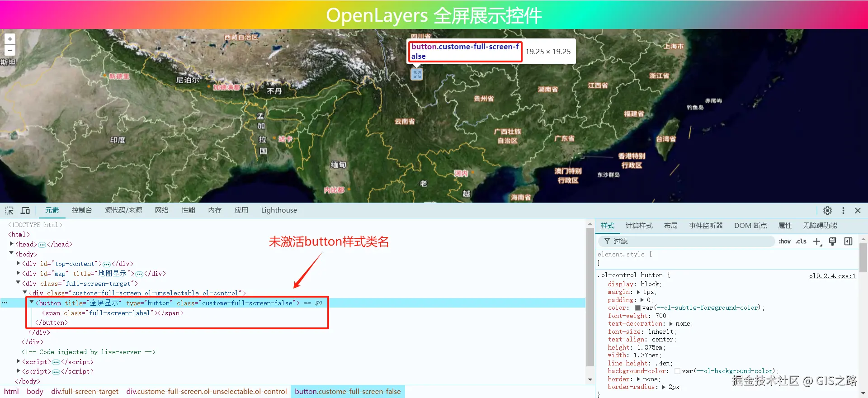This screenshot has height=398, width=868.
Task: Open the ol9.2.4.css:1 source link
Action: tap(832, 276)
